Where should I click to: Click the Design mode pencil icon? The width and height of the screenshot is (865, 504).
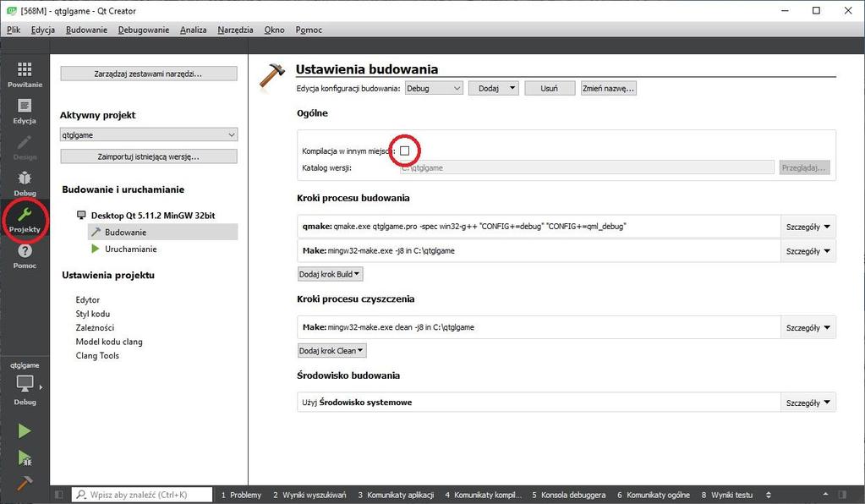click(25, 147)
